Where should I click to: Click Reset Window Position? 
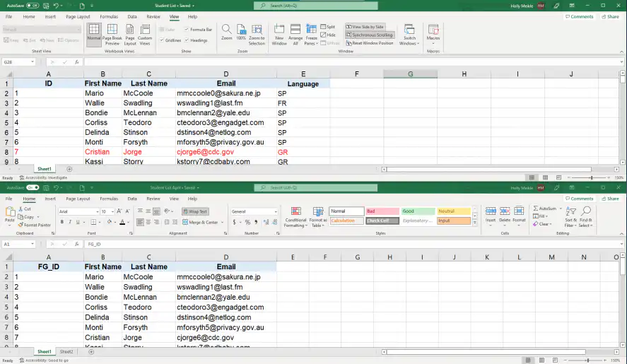click(x=370, y=43)
